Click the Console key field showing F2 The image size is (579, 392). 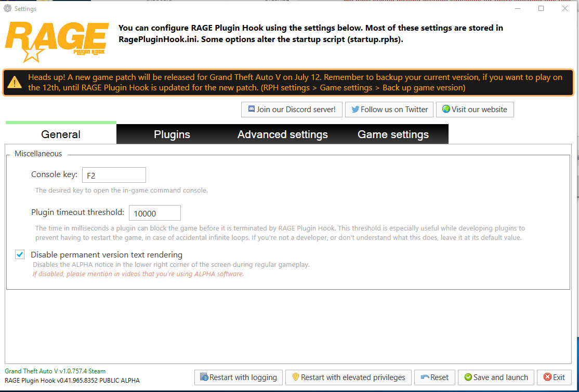click(114, 175)
